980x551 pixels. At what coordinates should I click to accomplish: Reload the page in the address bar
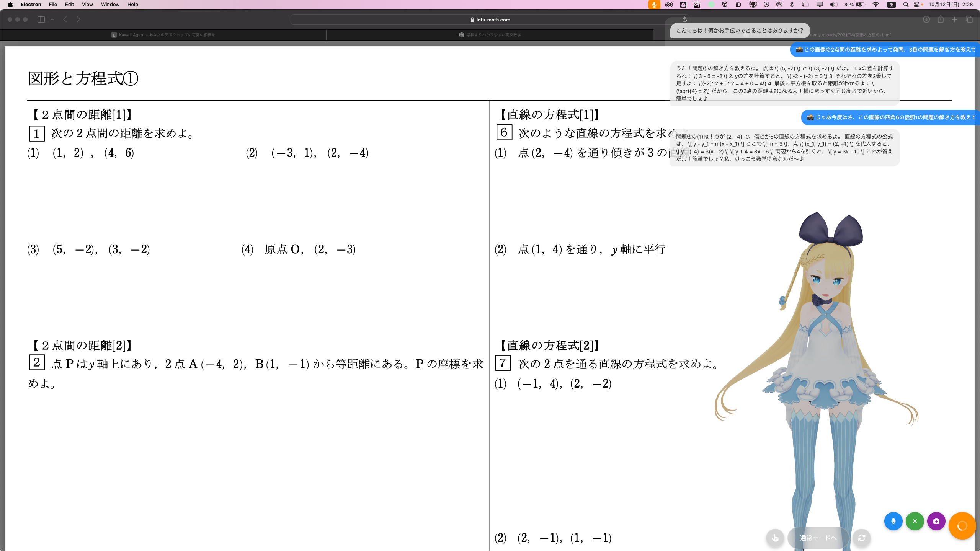click(x=684, y=20)
